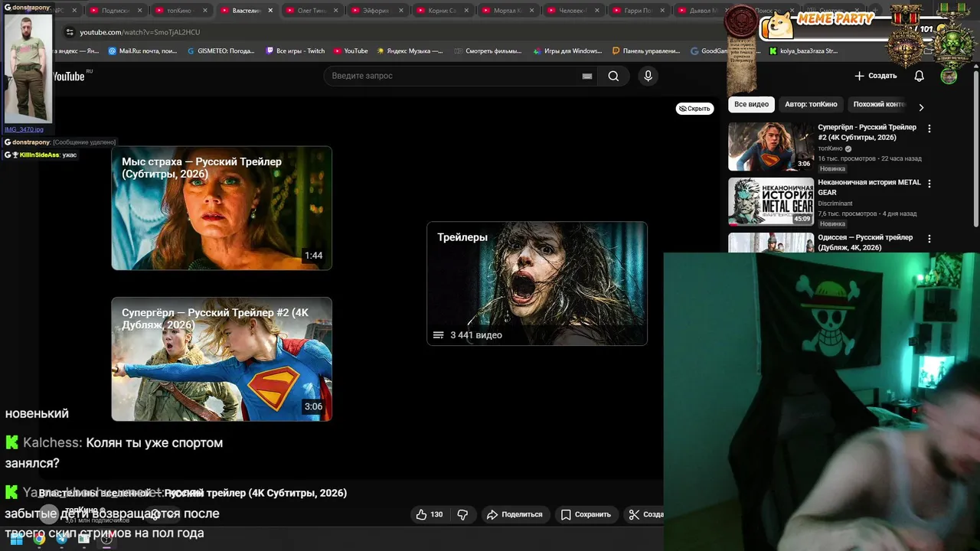Open Telegram from the taskbar
The height and width of the screenshot is (551, 980).
[x=61, y=539]
